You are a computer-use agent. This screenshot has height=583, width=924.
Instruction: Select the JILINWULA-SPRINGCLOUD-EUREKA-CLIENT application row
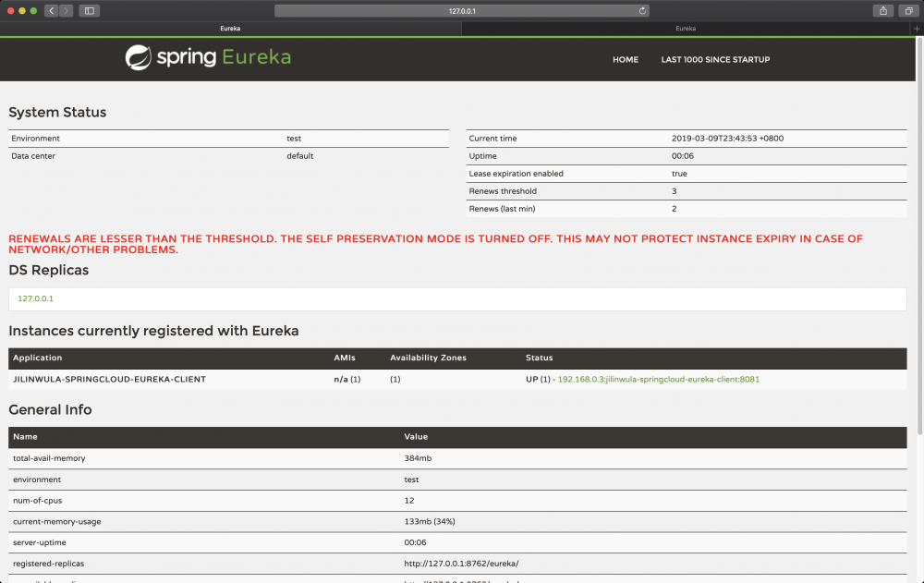(x=111, y=379)
